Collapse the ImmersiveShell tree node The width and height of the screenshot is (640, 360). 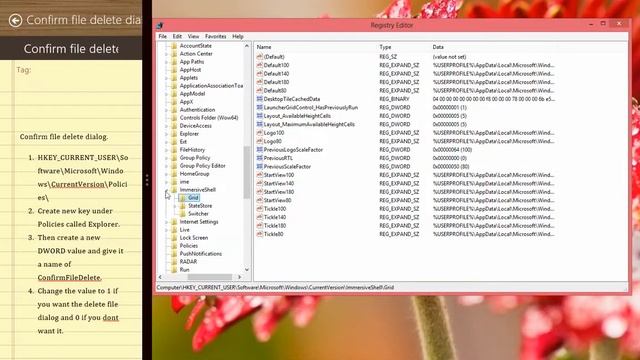tap(167, 190)
